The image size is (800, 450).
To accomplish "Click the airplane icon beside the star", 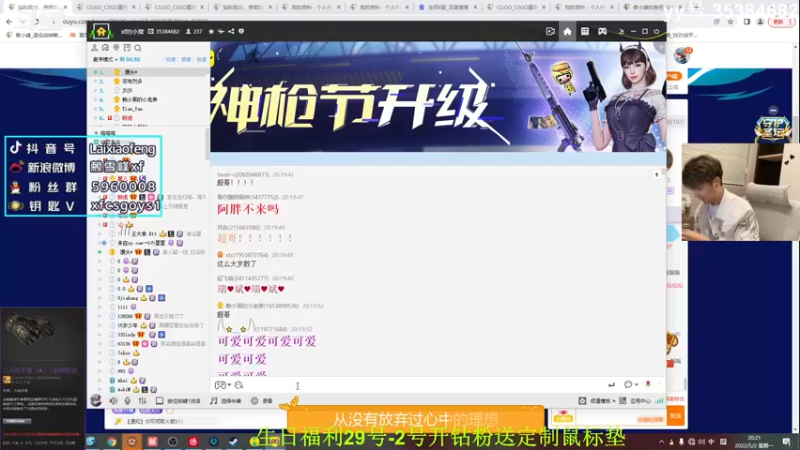I will click(221, 32).
